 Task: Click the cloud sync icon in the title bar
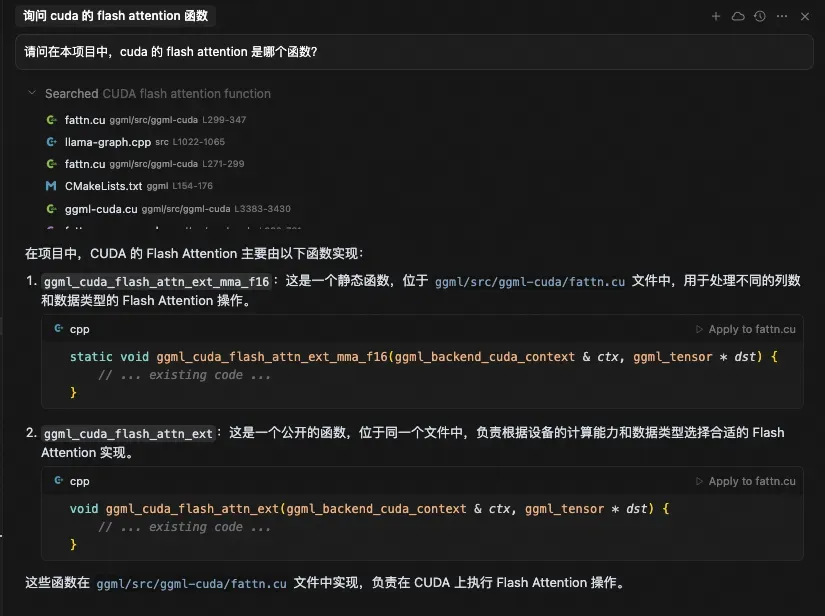(x=737, y=16)
